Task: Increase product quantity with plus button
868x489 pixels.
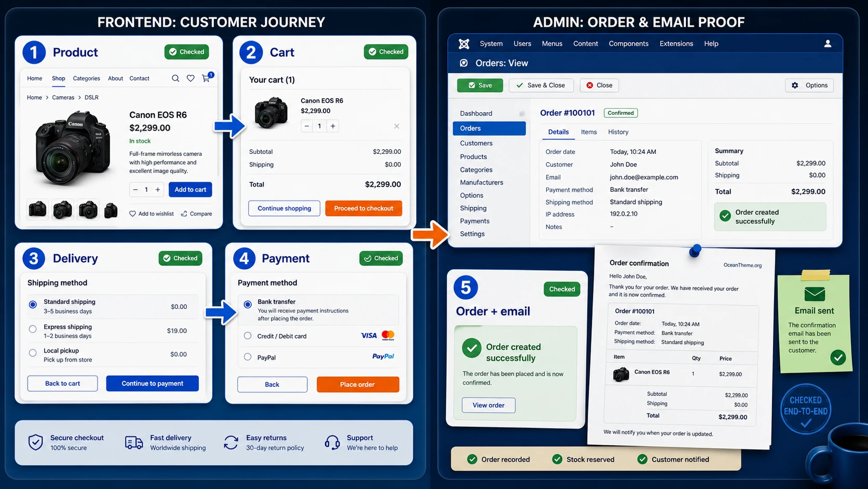Action: click(158, 190)
